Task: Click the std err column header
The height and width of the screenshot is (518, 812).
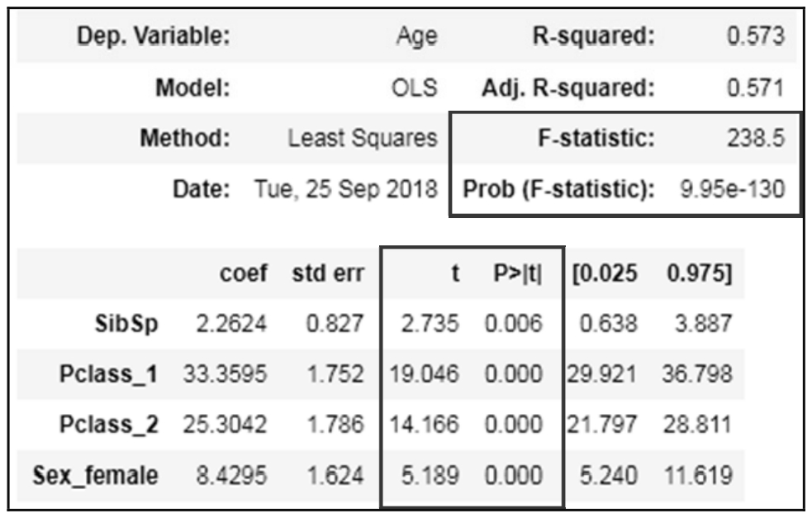Action: (326, 274)
